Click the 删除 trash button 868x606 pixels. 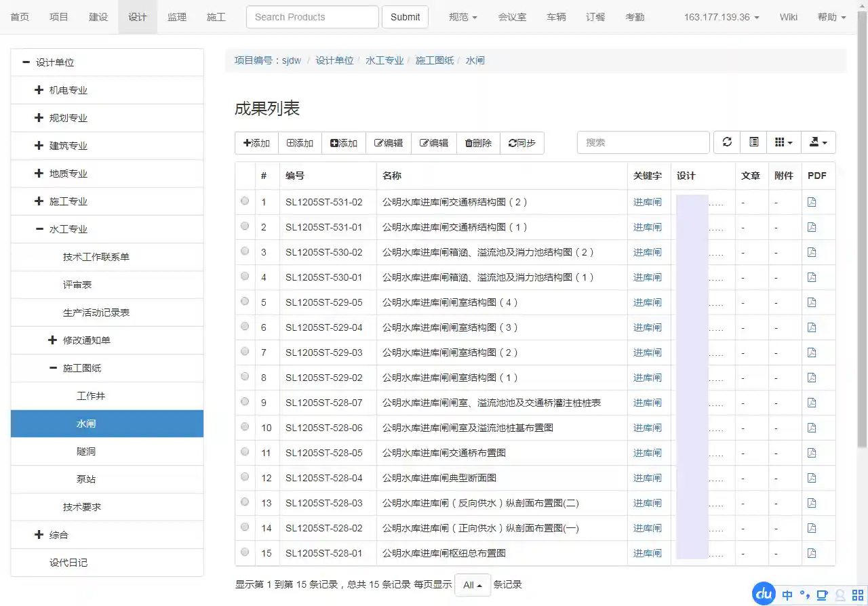pyautogui.click(x=478, y=143)
